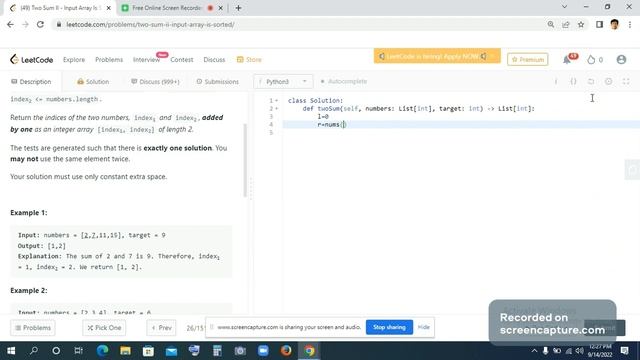640x360 pixels.
Task: Toggle Autocomplete option
Action: [x=344, y=82]
